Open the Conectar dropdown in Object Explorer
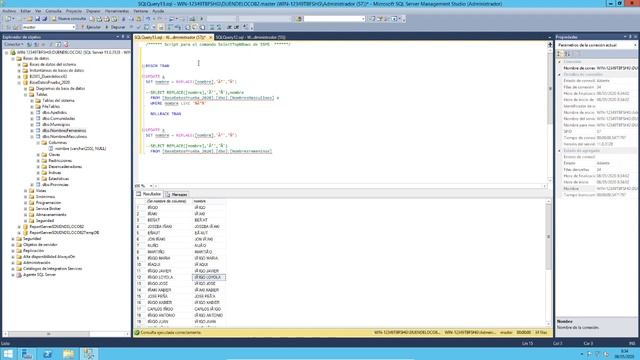Screen dimensions: 640x360 click(13, 44)
